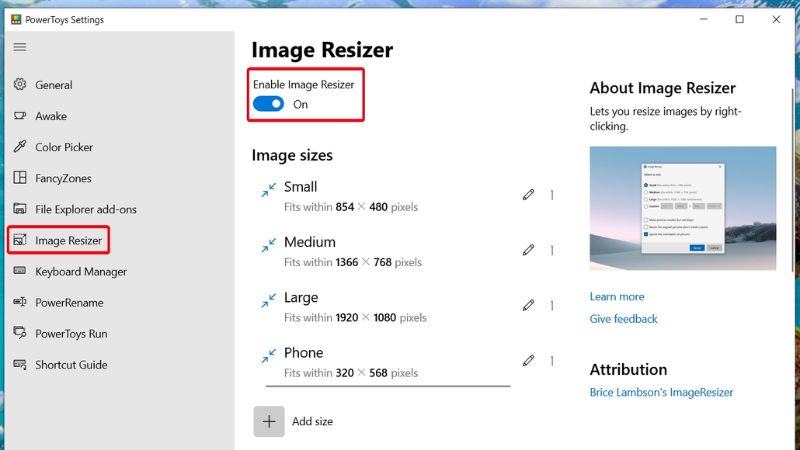This screenshot has width=800, height=450.
Task: Click the Add size button
Action: click(x=269, y=421)
